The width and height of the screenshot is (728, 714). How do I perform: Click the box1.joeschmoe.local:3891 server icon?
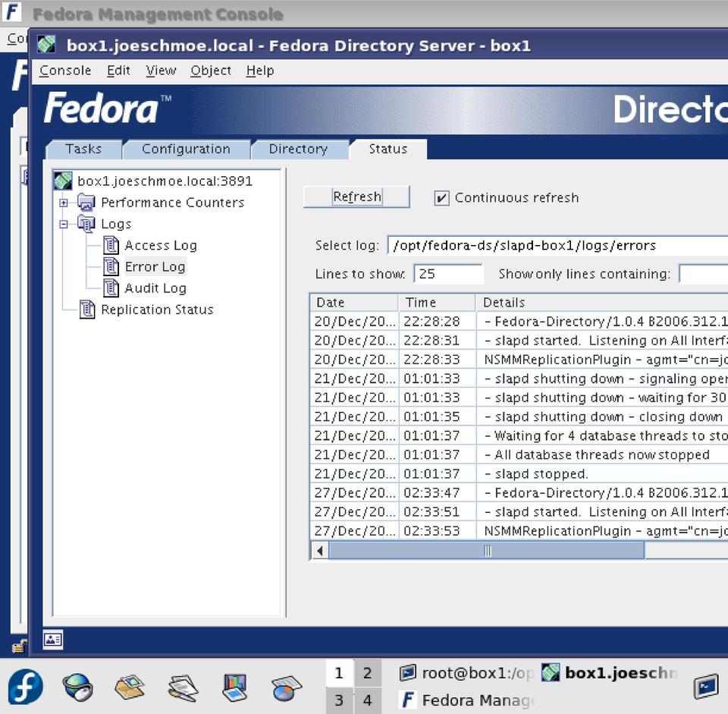pos(63,181)
